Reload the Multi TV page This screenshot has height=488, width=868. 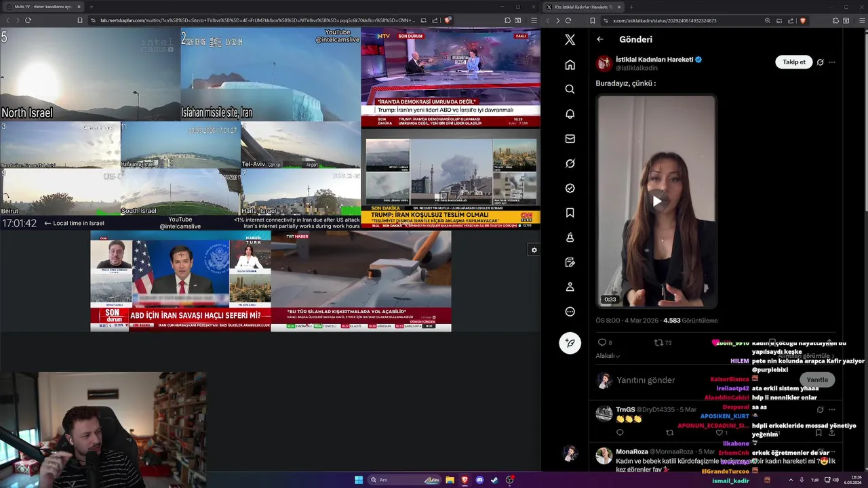click(28, 20)
